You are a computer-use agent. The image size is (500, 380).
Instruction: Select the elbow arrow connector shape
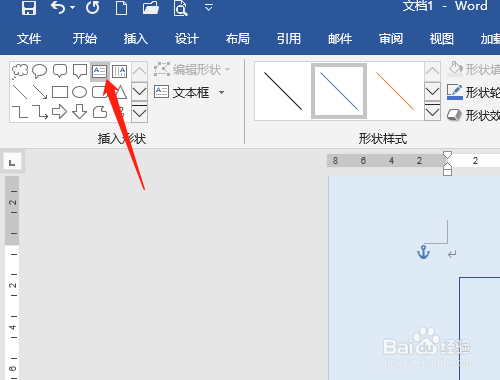[x=40, y=112]
